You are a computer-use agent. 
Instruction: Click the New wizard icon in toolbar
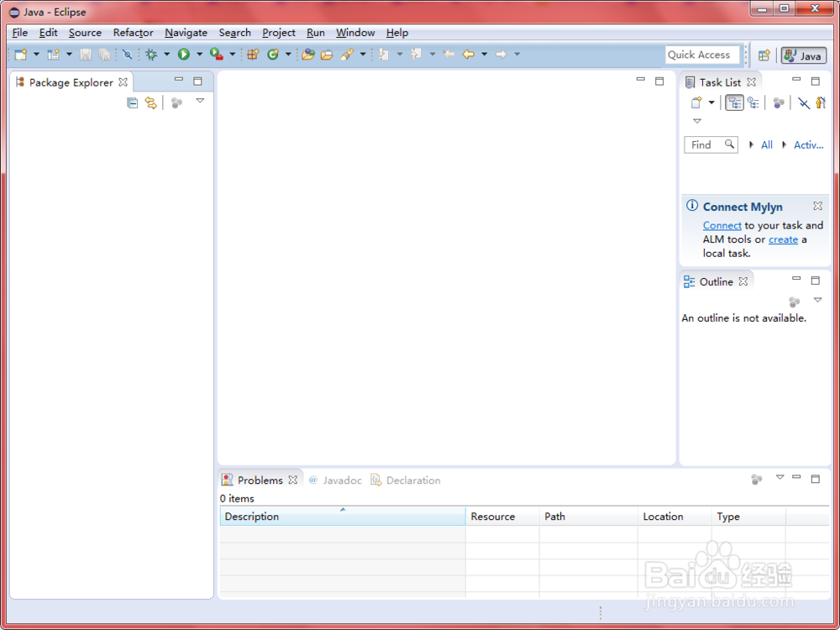pyautogui.click(x=21, y=54)
